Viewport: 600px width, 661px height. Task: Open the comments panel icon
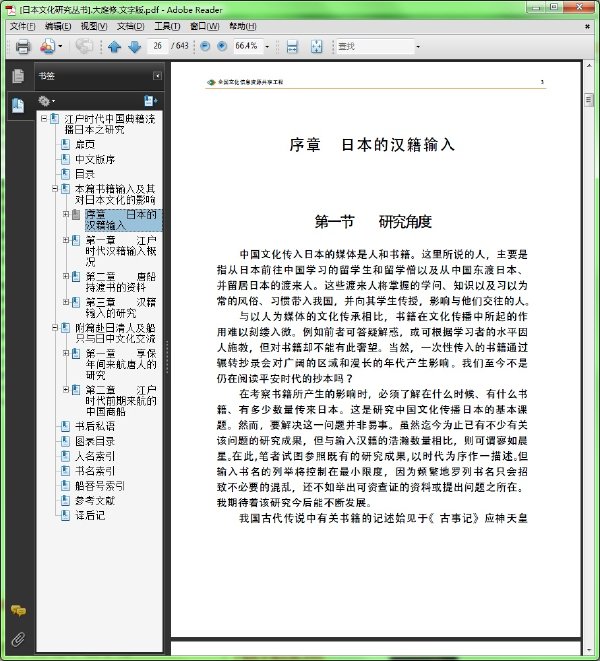click(18, 610)
